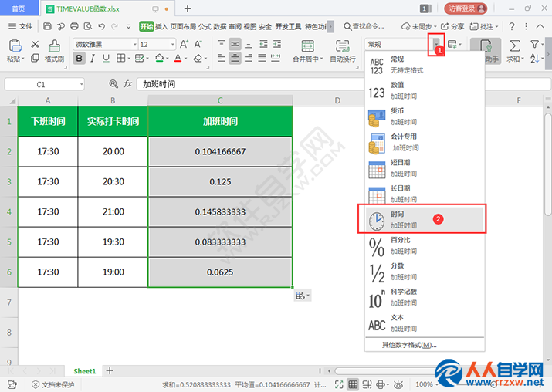Click the Decrease Indent icon
552x392 pixels.
(264, 44)
